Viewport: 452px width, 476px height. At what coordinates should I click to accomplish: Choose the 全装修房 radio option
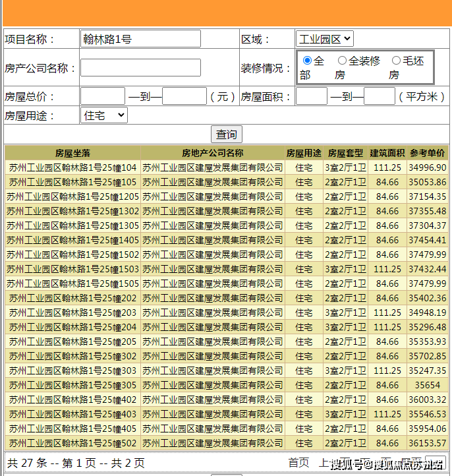click(x=343, y=61)
